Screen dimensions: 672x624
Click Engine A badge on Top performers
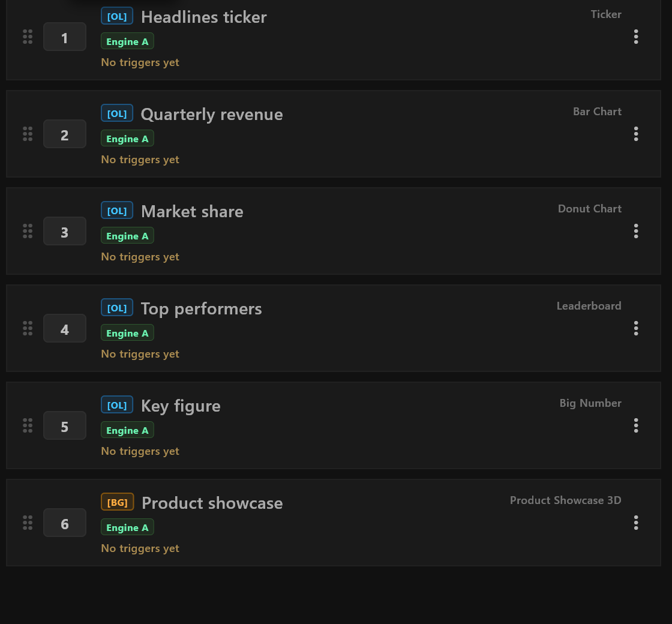[x=127, y=333]
